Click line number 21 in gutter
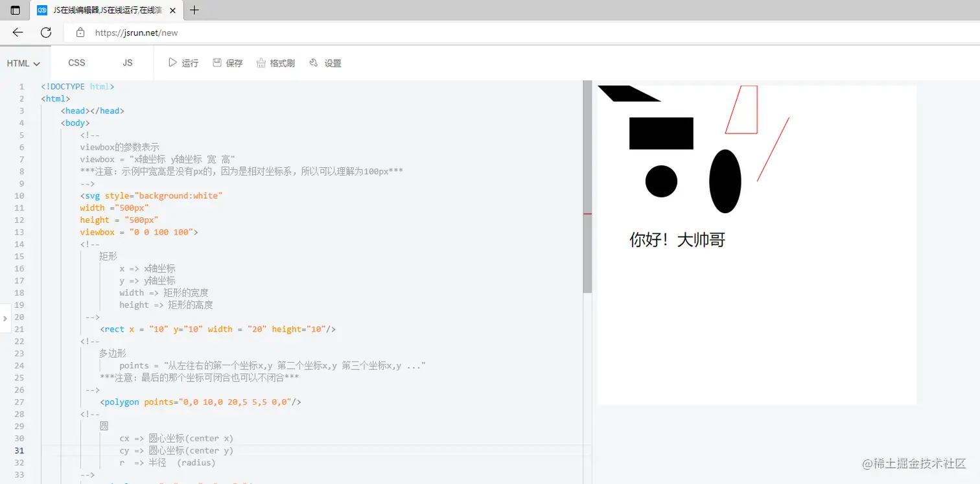 (19, 329)
